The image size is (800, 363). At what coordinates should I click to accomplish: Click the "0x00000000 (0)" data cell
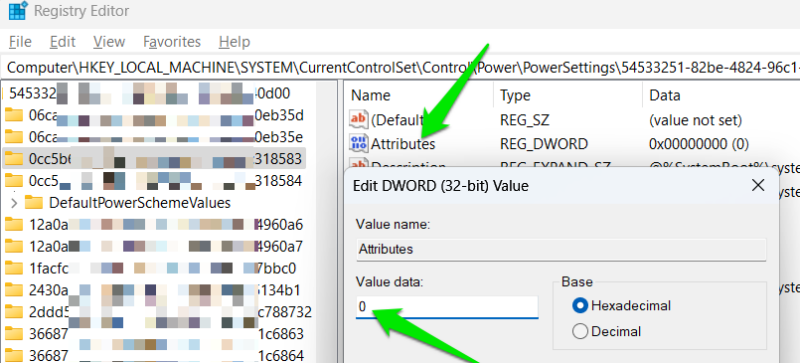(x=698, y=144)
